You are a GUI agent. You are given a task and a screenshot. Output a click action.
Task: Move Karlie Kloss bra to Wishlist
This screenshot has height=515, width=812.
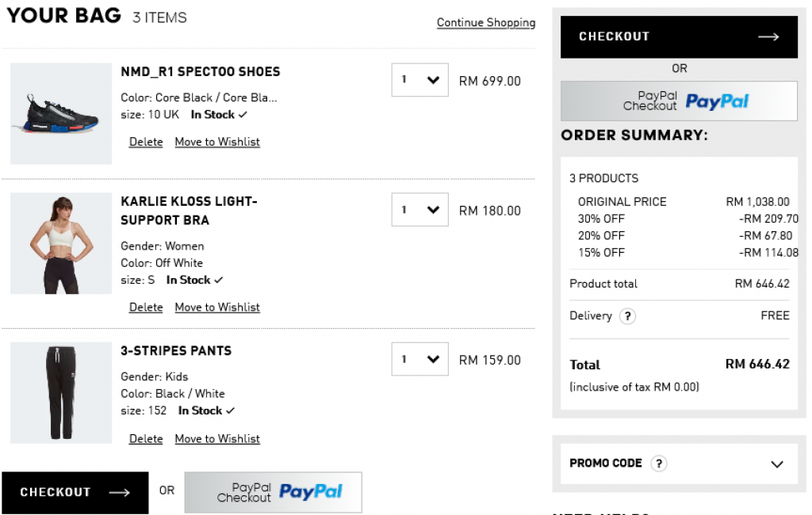click(217, 307)
